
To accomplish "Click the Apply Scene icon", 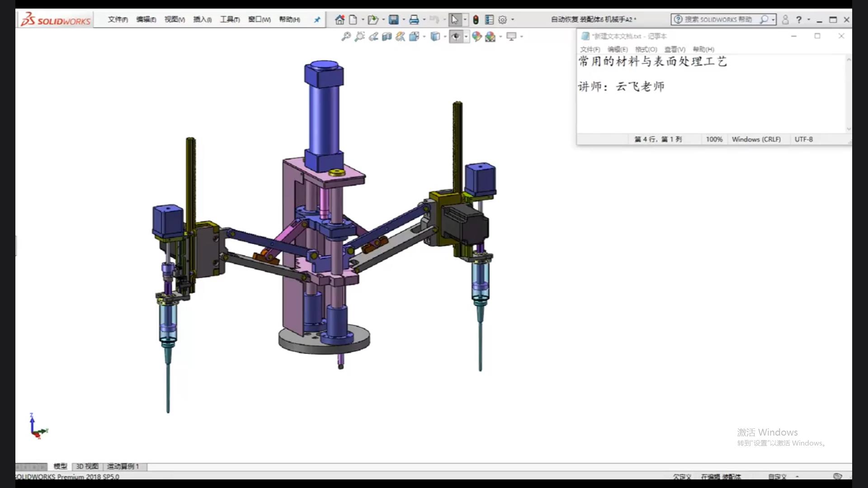I will click(x=490, y=37).
